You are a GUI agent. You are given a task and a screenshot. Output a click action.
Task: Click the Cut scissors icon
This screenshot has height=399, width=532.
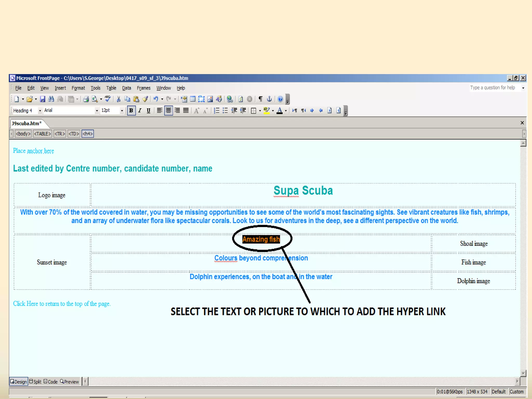coord(118,99)
